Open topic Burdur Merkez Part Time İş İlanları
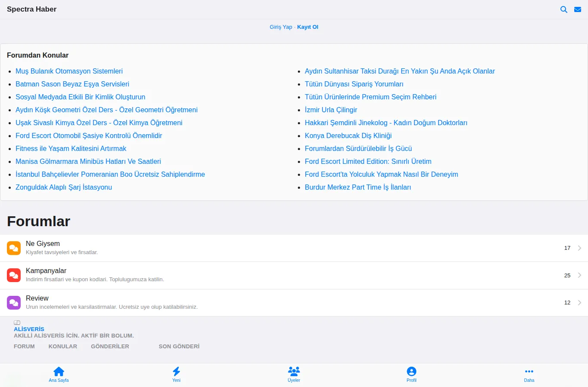This screenshot has width=588, height=387. (358, 187)
